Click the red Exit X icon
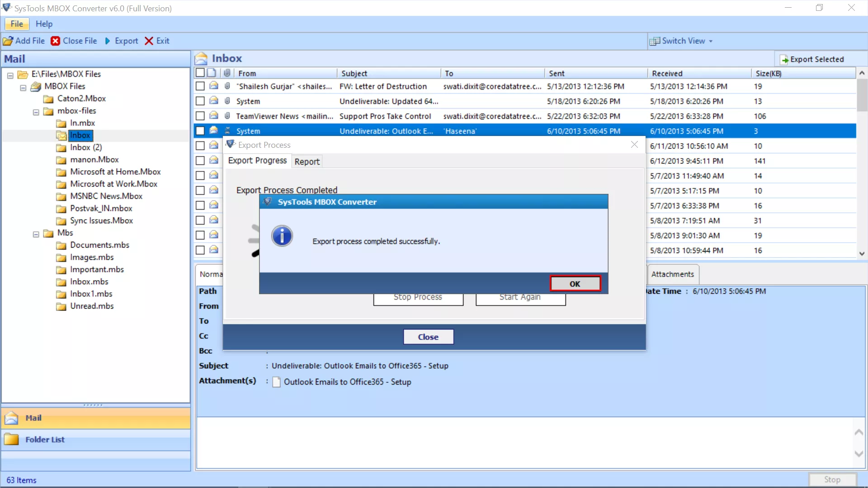The width and height of the screenshot is (868, 488). point(149,41)
